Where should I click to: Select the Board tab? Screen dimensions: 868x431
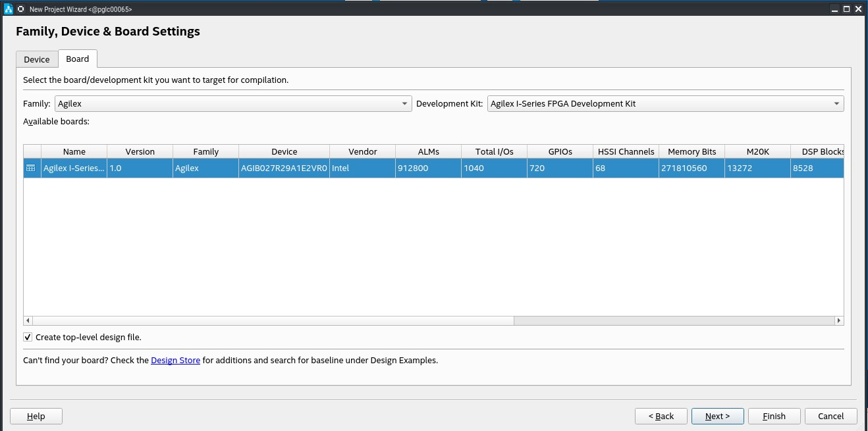pyautogui.click(x=77, y=59)
